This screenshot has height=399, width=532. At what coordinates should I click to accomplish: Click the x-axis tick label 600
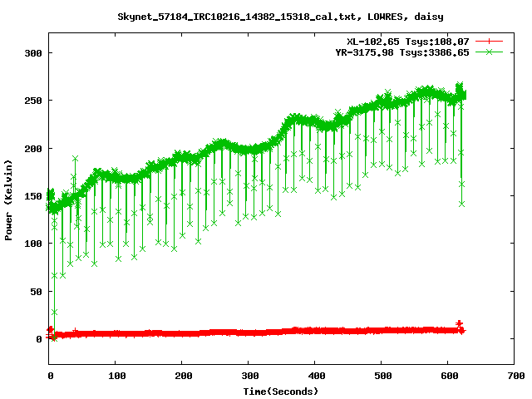(449, 376)
